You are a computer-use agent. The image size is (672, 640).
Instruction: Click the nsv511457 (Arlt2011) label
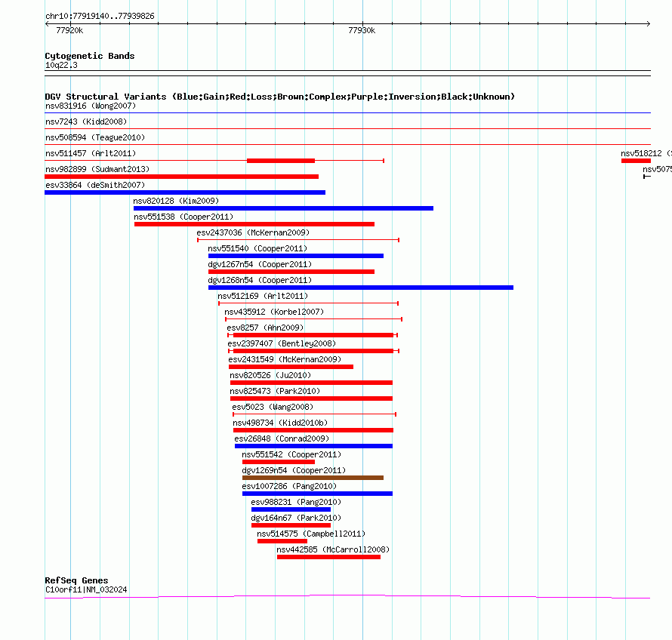pos(91,153)
